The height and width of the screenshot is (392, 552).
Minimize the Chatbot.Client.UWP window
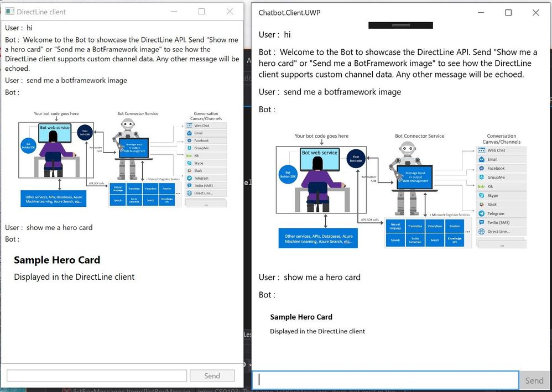point(481,13)
